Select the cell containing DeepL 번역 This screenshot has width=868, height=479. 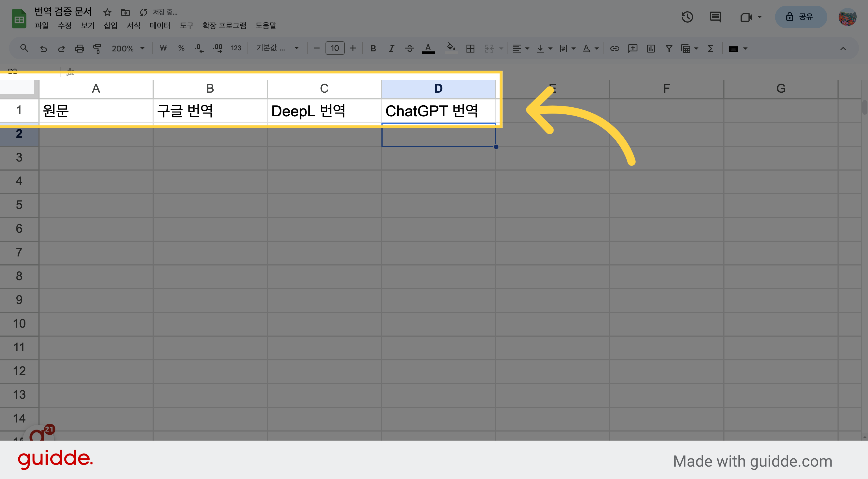324,110
